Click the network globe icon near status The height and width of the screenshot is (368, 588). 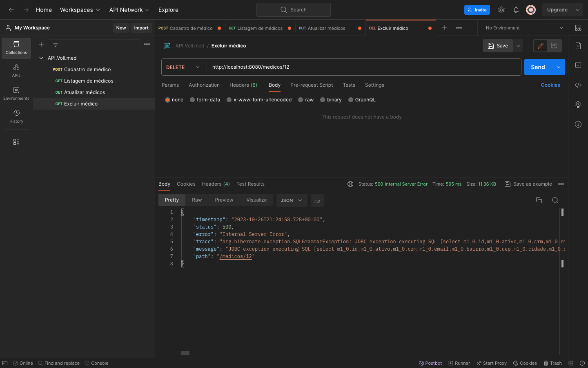point(350,184)
